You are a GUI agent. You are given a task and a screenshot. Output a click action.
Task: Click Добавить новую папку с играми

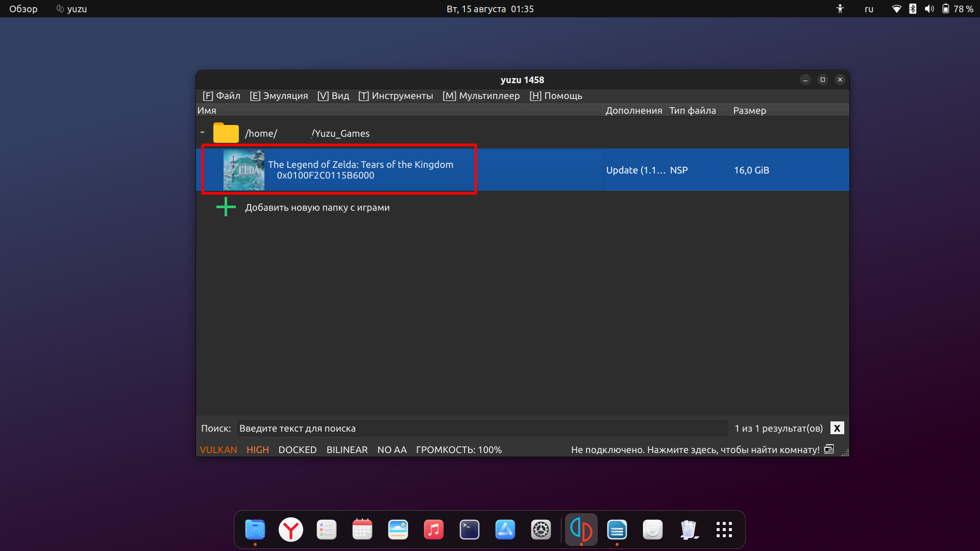pos(317,208)
